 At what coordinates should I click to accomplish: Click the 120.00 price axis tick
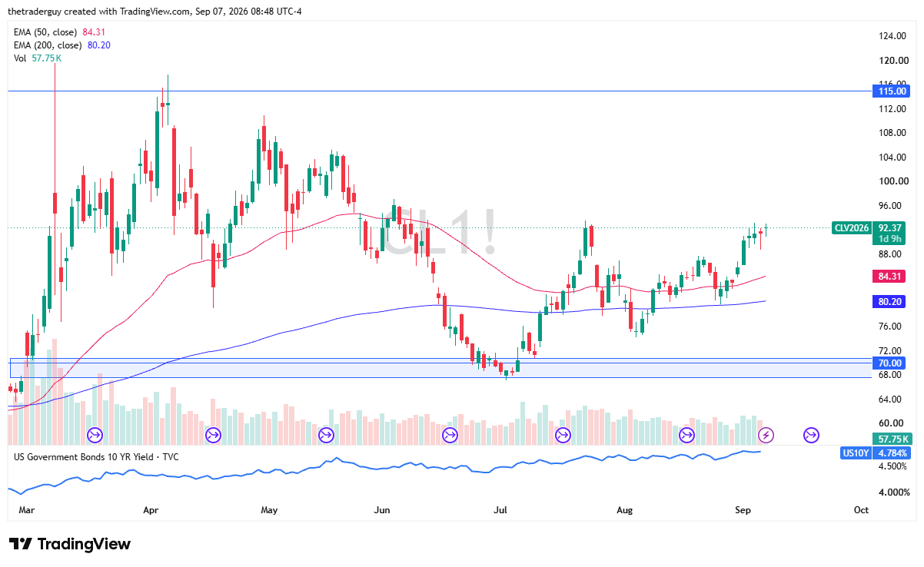pos(892,60)
